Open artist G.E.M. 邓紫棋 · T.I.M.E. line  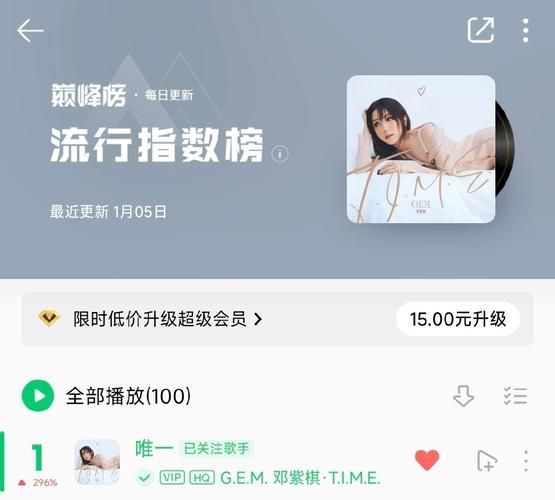click(x=300, y=478)
